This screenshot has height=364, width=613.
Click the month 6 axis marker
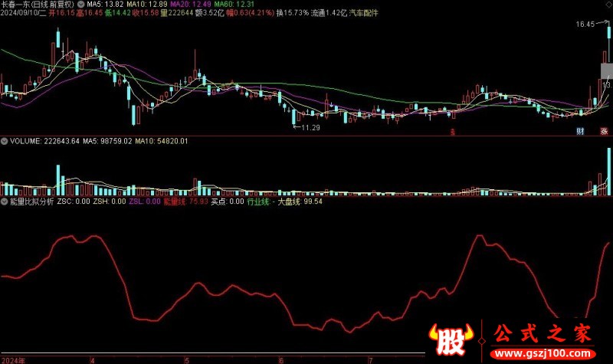coord(280,360)
